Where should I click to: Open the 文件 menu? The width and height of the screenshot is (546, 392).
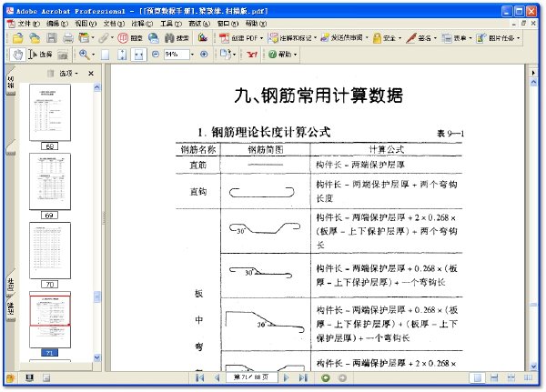[x=29, y=24]
